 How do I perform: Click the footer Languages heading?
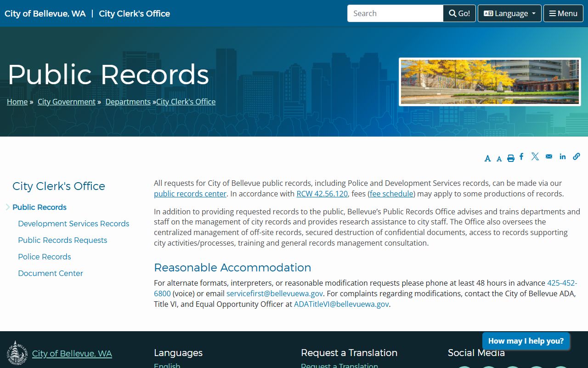click(178, 353)
